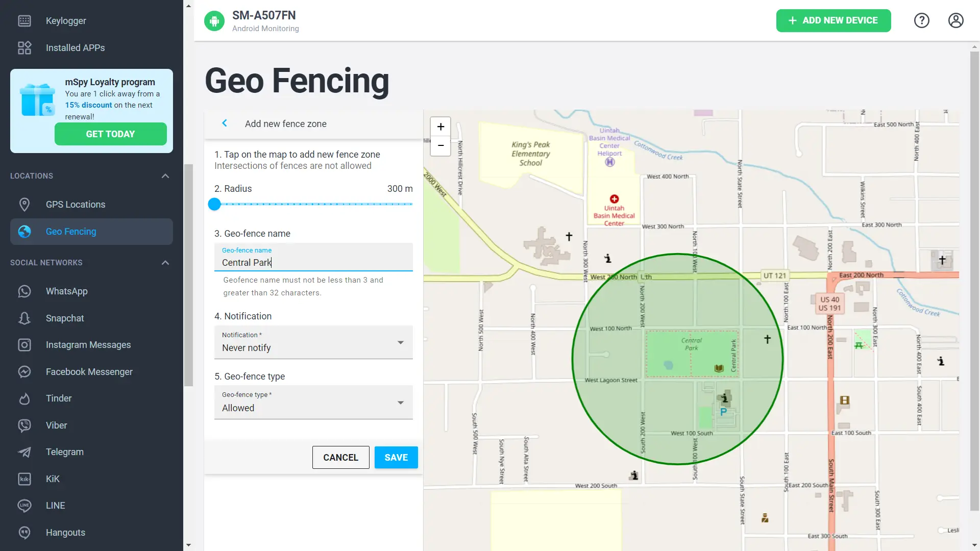Click the Viber phone icon

[24, 425]
